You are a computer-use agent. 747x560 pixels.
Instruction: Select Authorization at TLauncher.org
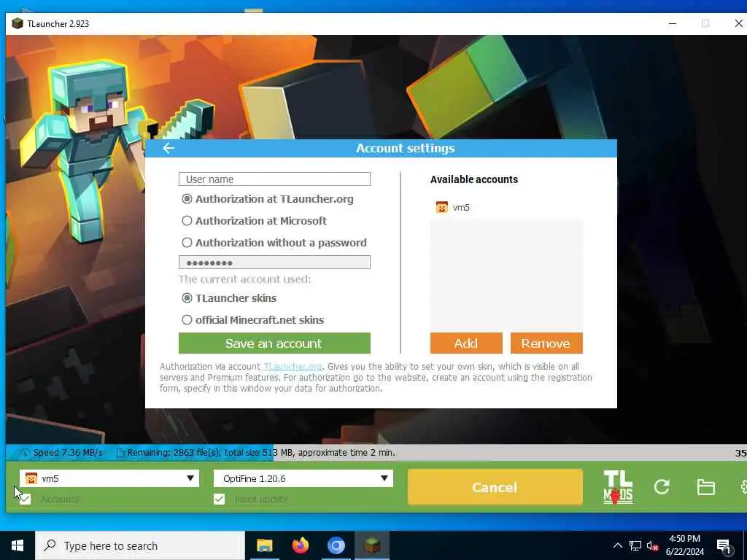point(268,199)
